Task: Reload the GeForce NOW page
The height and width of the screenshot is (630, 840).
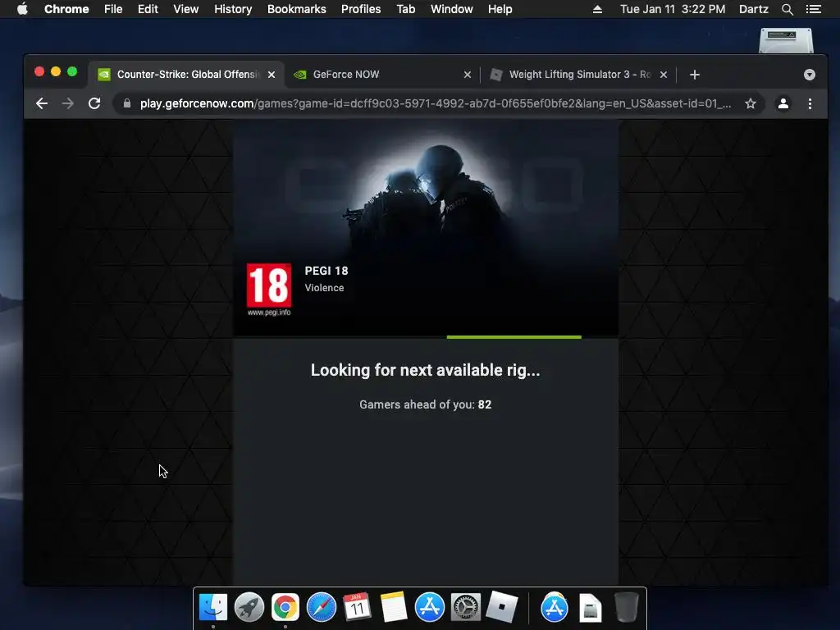Action: (94, 103)
